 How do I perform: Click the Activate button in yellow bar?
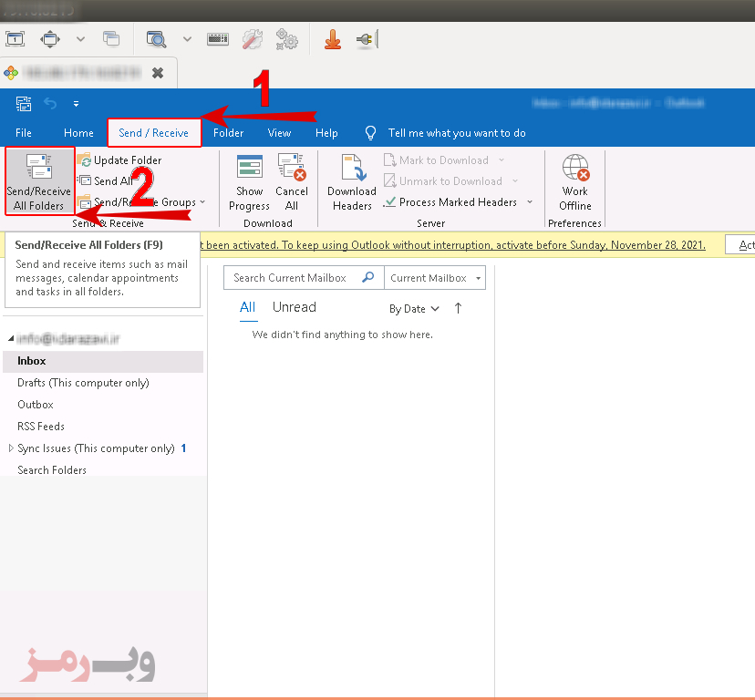pos(740,245)
